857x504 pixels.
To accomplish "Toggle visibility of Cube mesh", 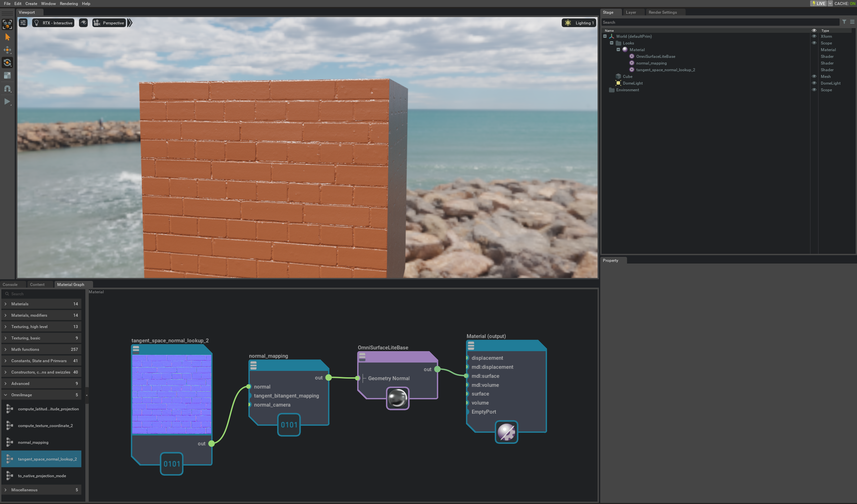I will pos(814,77).
